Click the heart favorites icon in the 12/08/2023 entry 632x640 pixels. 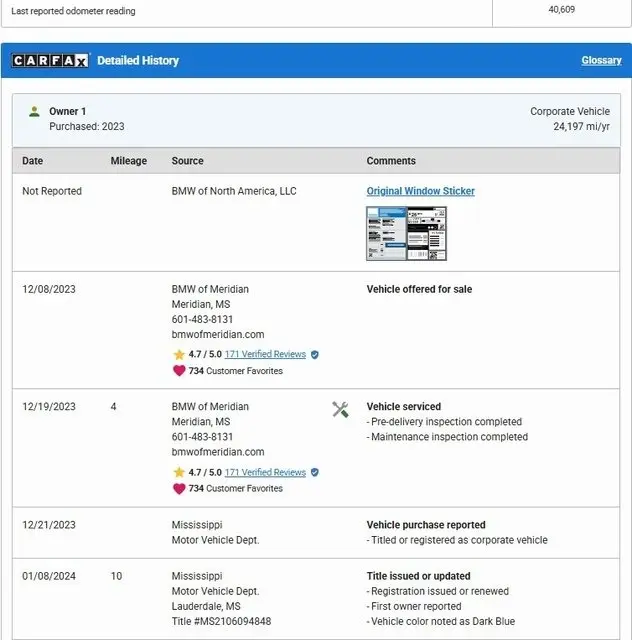[179, 371]
